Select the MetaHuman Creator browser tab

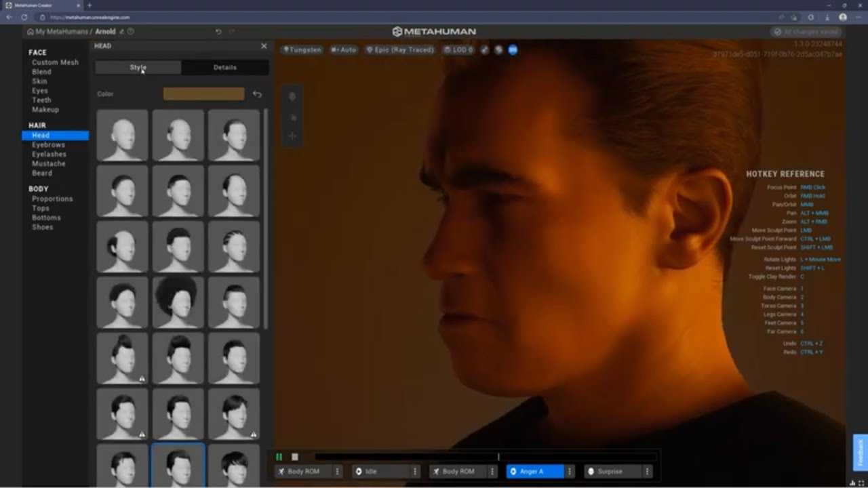(x=41, y=5)
